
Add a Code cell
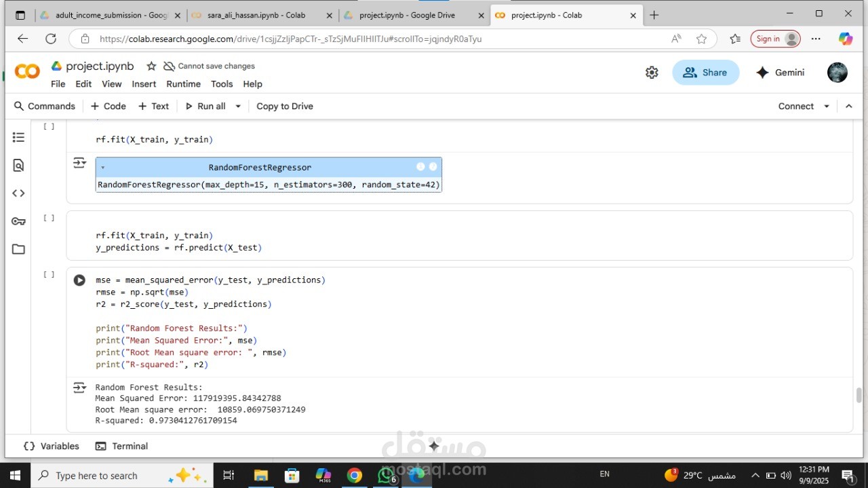click(108, 106)
